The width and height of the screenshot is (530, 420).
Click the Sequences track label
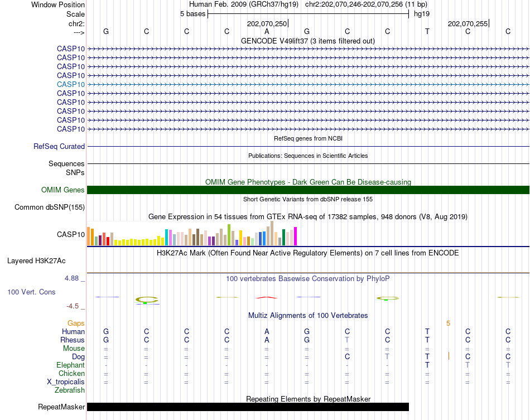click(66, 164)
